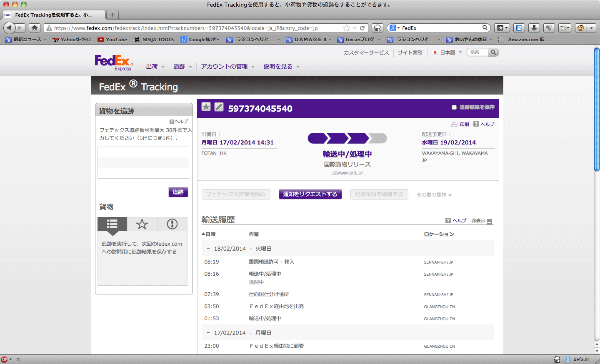The width and height of the screenshot is (600, 364).
Task: Click ヘルプ in the 貨物を追跡 panel
Action: (x=179, y=122)
